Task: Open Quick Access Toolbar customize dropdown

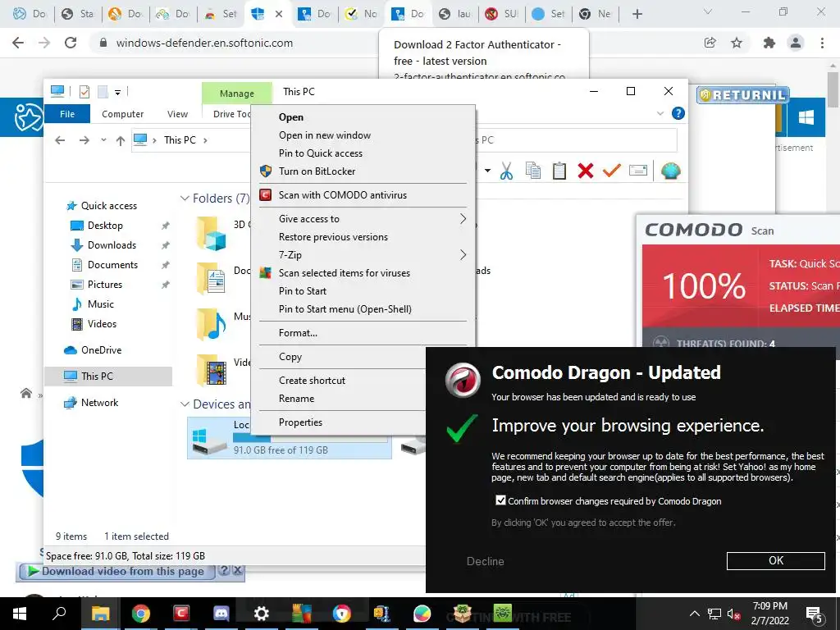Action: point(118,92)
